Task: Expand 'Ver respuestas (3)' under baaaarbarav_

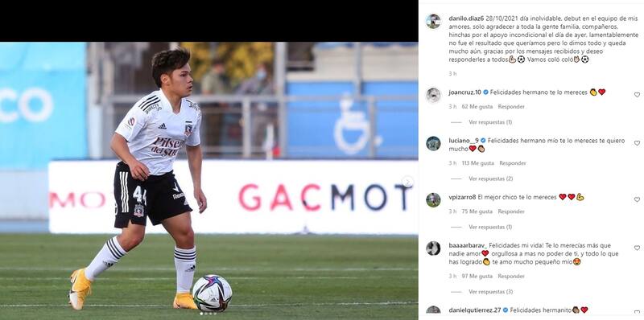Action: (490, 292)
